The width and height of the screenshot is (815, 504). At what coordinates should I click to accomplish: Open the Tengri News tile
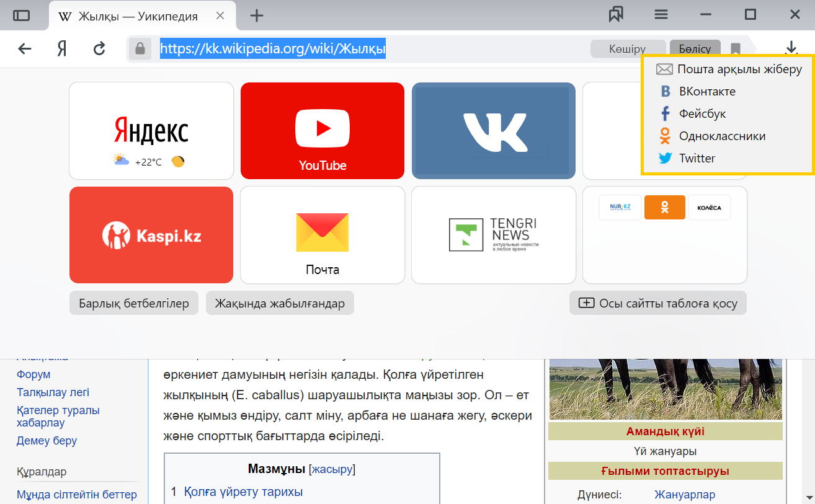[x=494, y=235]
